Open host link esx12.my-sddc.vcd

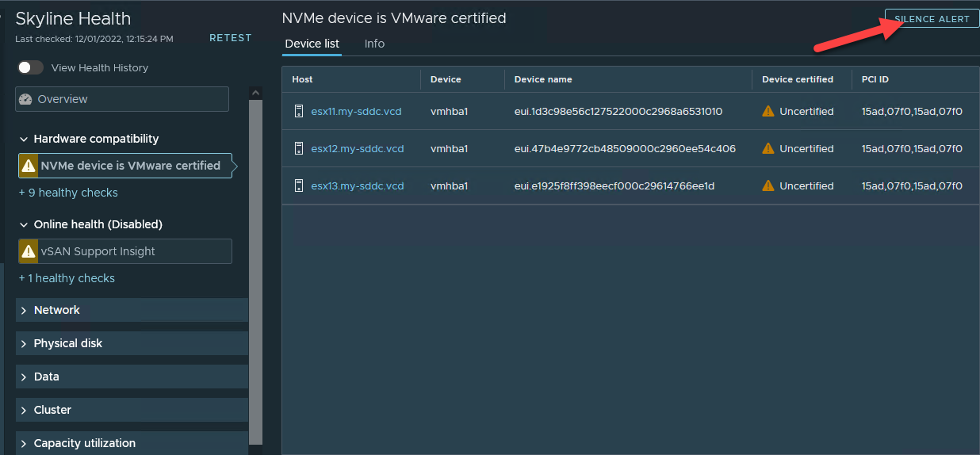(x=358, y=148)
